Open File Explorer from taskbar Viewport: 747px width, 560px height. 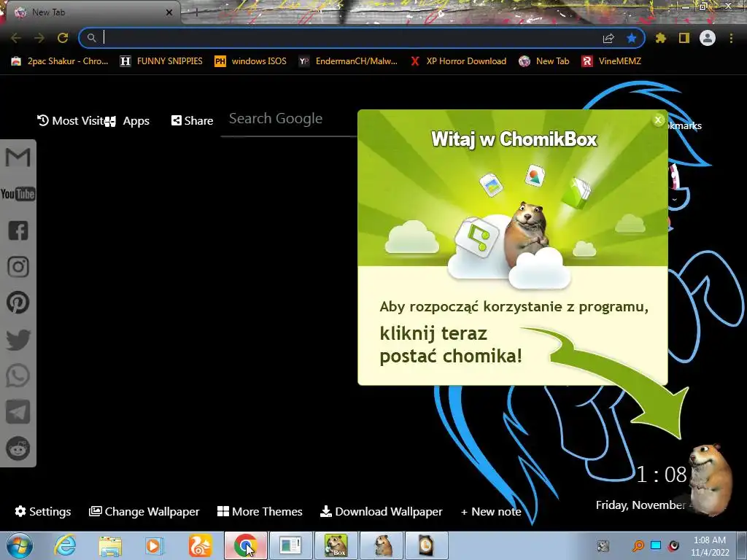tap(110, 546)
